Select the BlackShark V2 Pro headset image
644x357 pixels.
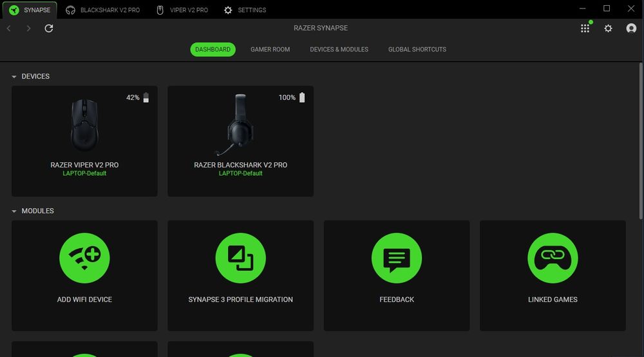(x=235, y=125)
